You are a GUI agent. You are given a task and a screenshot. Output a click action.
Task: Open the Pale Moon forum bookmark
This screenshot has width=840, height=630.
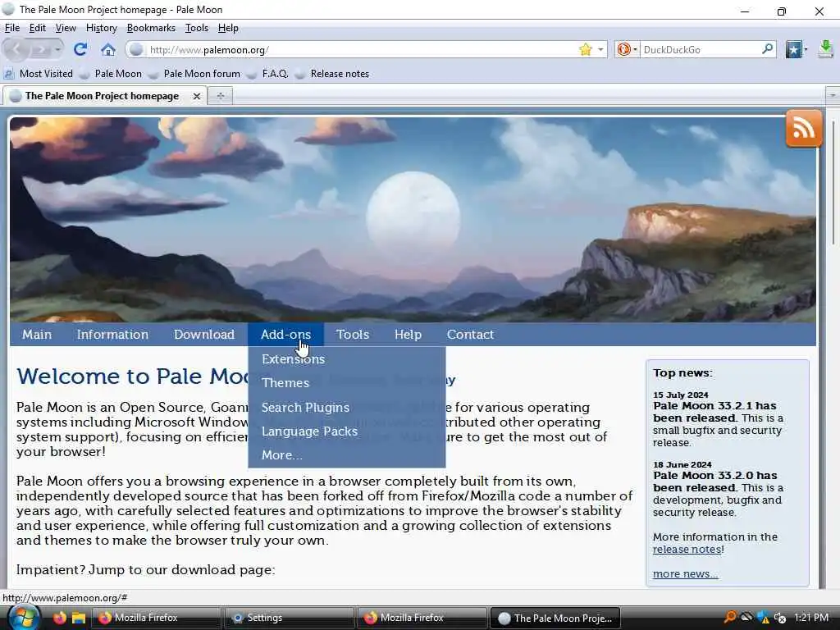[x=194, y=73]
